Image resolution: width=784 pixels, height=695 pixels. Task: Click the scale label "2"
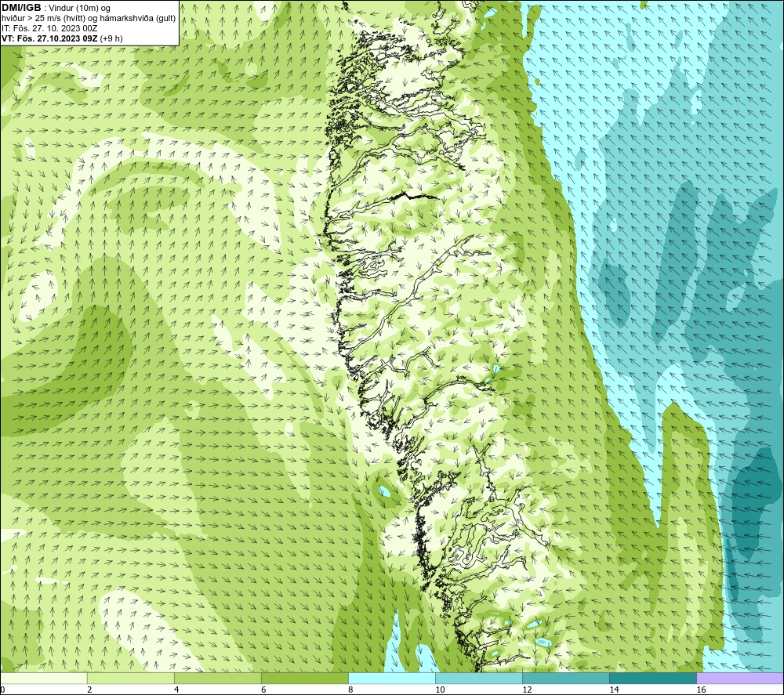point(89,690)
